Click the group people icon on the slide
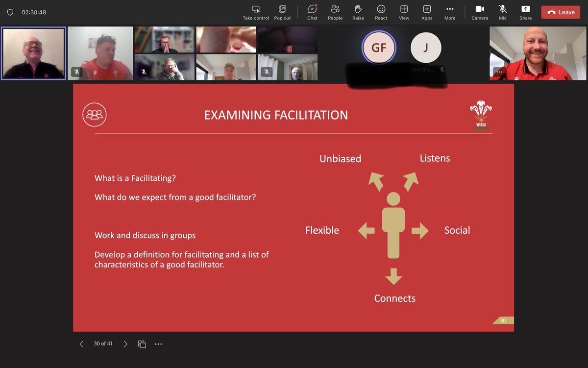Viewport: 588px width, 368px height. [x=95, y=115]
